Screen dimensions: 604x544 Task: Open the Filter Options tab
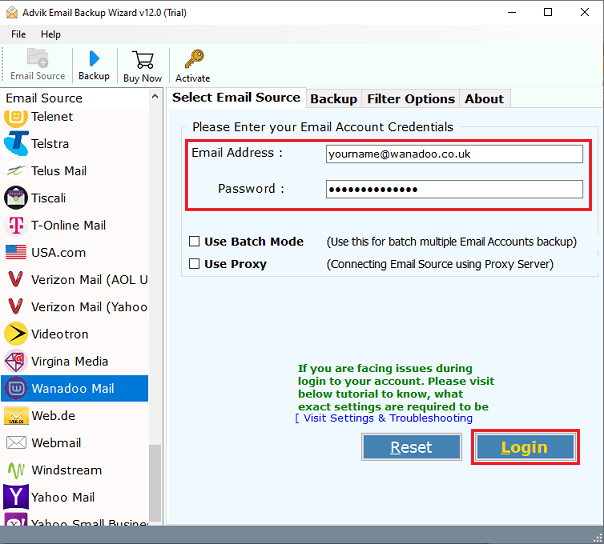point(411,99)
